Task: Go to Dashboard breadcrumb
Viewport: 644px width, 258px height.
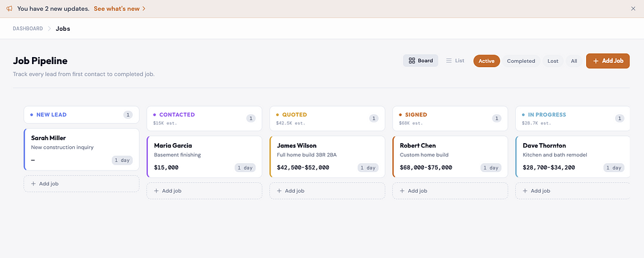Action: pos(28,29)
